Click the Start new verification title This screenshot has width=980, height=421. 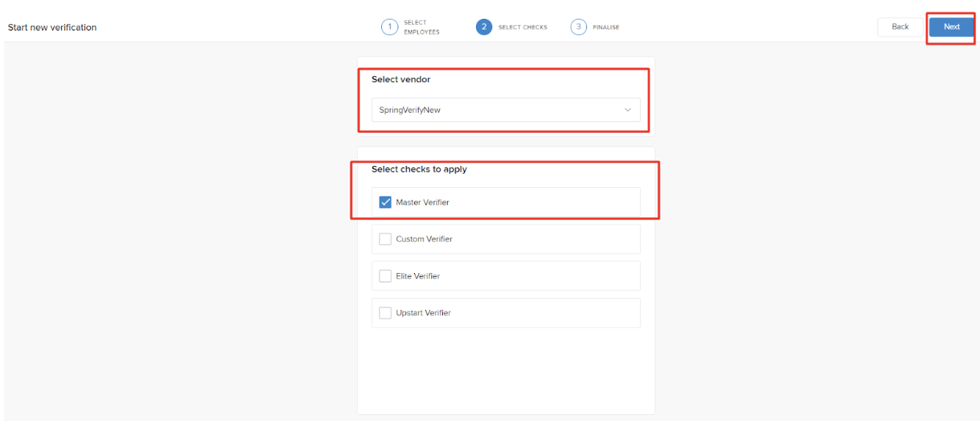(52, 27)
